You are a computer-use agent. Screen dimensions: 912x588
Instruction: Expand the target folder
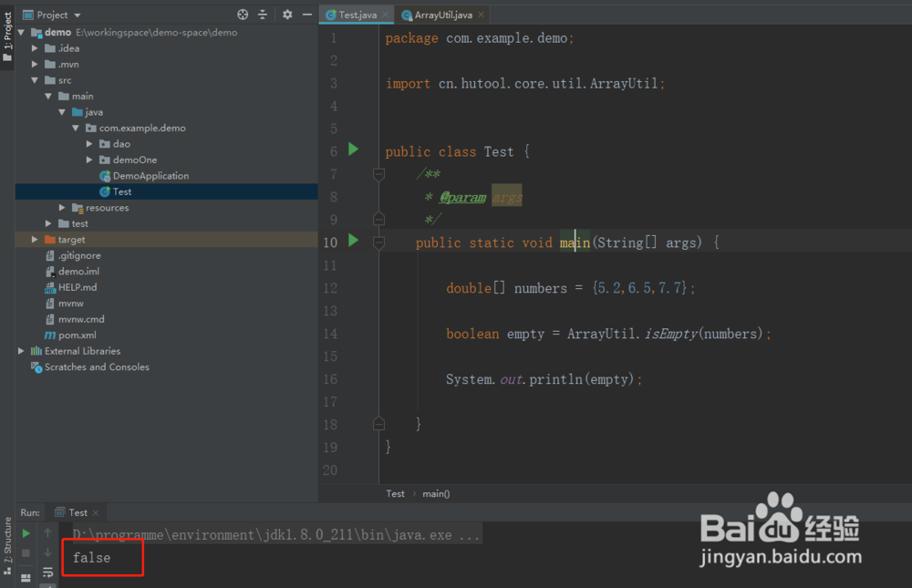35,240
